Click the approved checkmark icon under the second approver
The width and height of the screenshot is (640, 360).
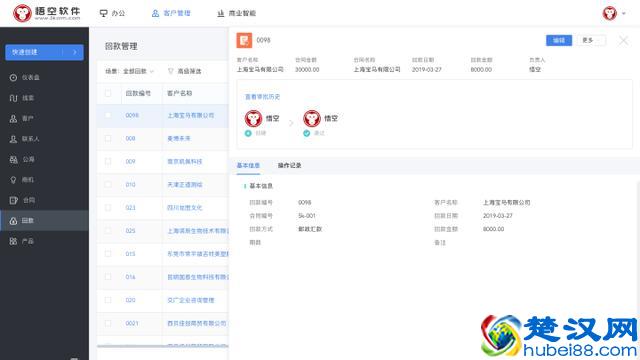click(307, 133)
